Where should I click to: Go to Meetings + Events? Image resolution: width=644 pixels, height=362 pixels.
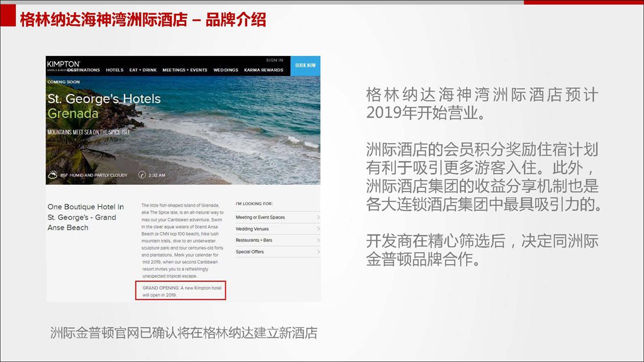(x=185, y=70)
